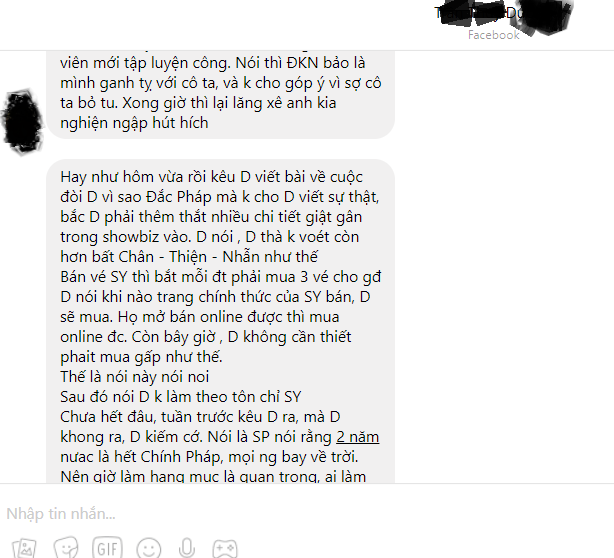Start a voice clip with the microphone

[x=187, y=547]
